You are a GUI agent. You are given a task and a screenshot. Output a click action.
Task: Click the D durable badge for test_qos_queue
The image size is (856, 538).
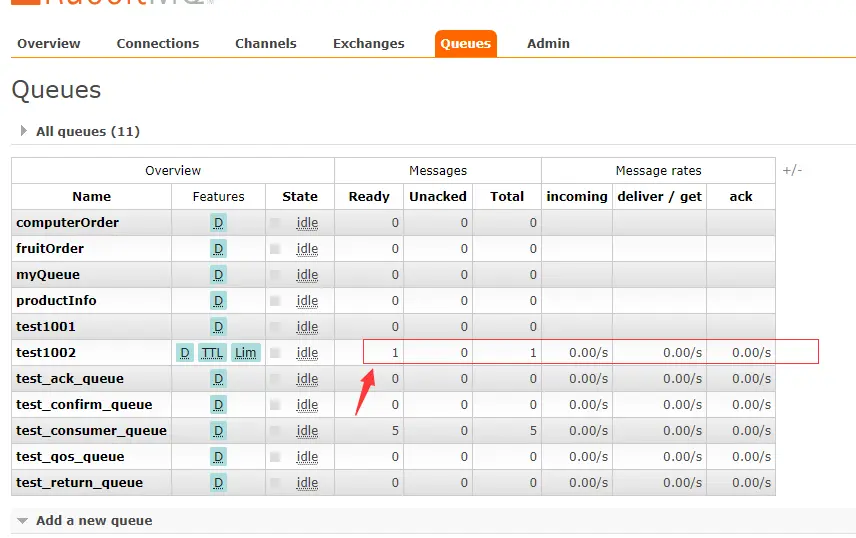point(218,457)
